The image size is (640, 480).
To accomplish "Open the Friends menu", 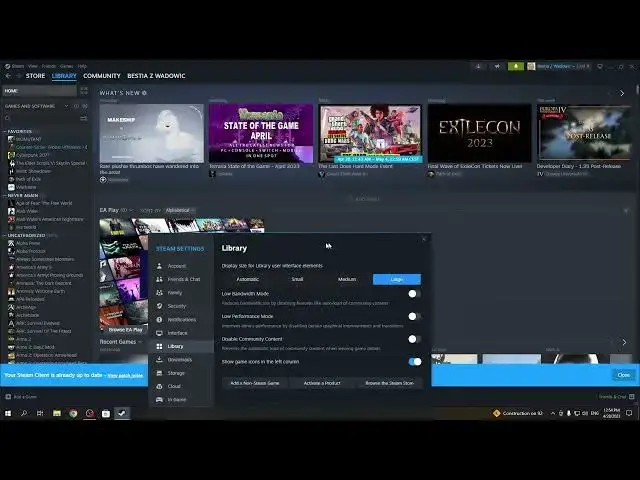I will click(49, 66).
